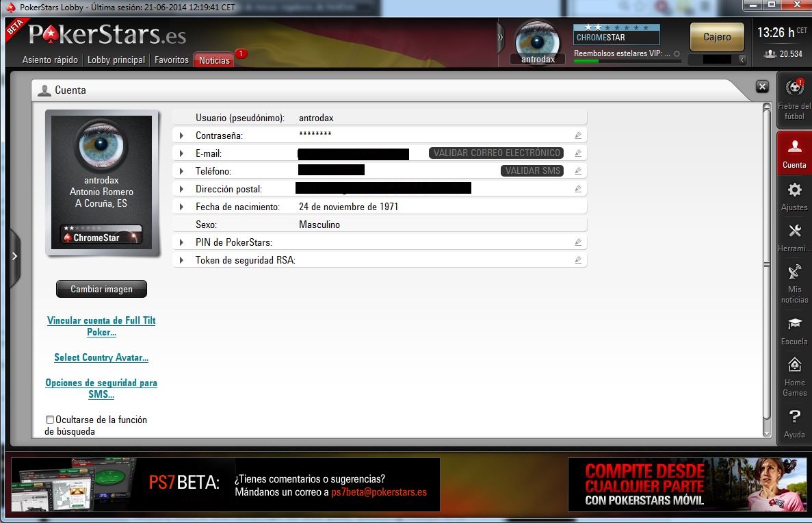The width and height of the screenshot is (812, 523).
Task: Edit PIN de PokerStars pencil icon
Action: coord(578,242)
